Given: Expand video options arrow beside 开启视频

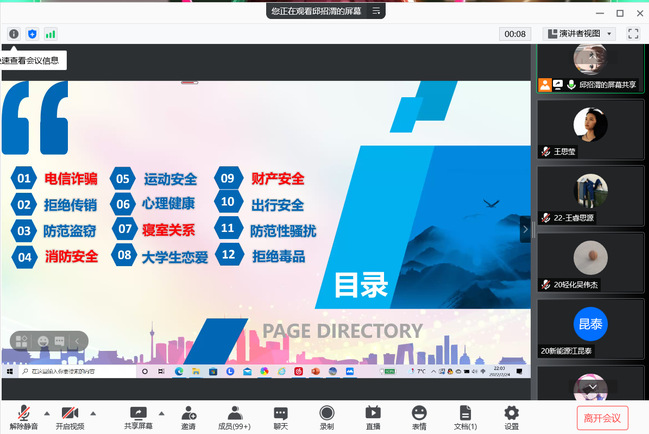Looking at the screenshot, I should pyautogui.click(x=93, y=412).
